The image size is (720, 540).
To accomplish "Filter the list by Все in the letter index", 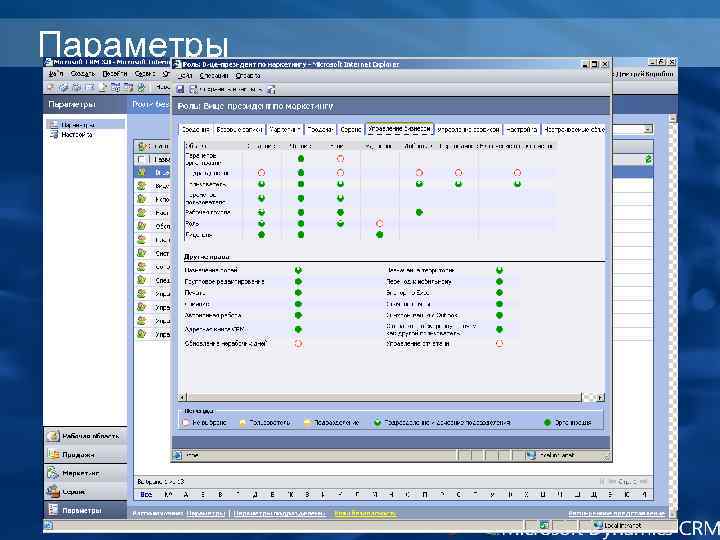I will click(x=146, y=495).
